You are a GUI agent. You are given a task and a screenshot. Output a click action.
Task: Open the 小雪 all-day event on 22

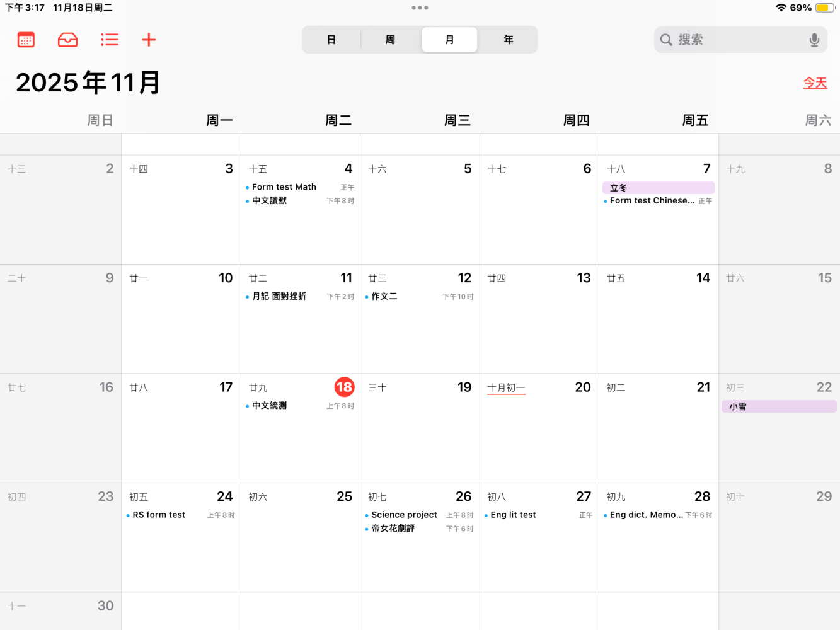(779, 406)
